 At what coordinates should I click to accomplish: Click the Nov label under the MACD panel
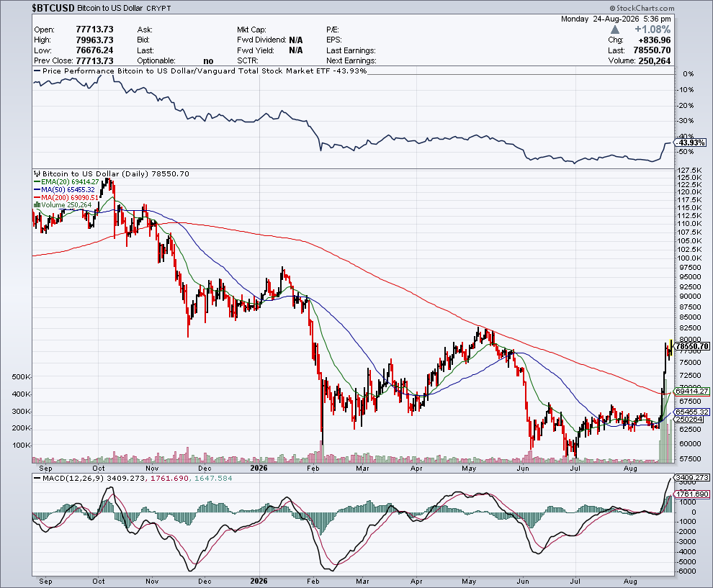click(152, 582)
